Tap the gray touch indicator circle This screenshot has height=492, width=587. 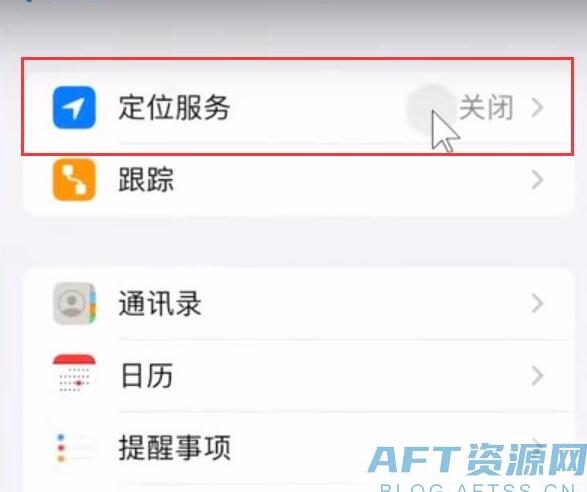[x=431, y=109]
